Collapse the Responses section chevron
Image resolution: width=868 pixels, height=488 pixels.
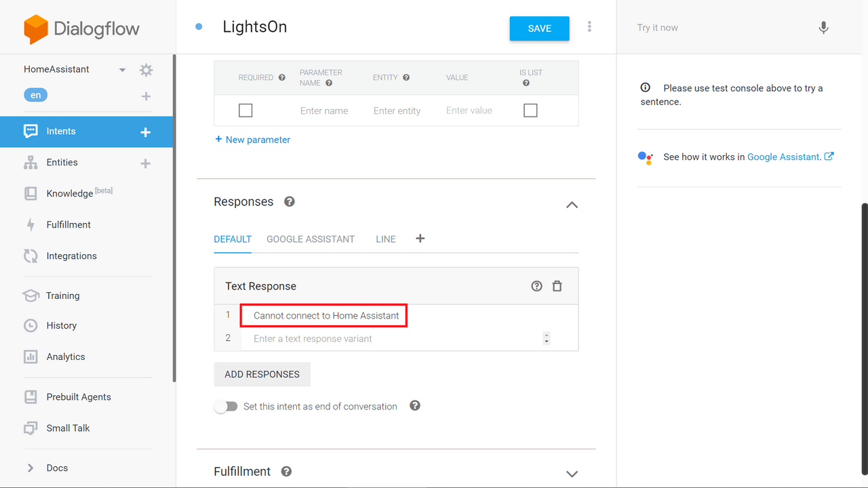point(572,205)
